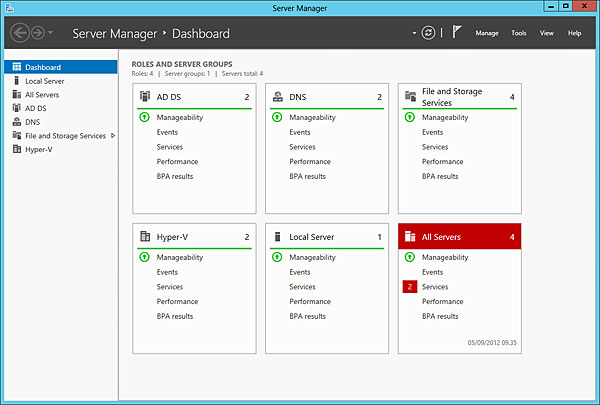This screenshot has width=600, height=405.
Task: Refresh the Server Manager dashboard
Action: coord(428,33)
